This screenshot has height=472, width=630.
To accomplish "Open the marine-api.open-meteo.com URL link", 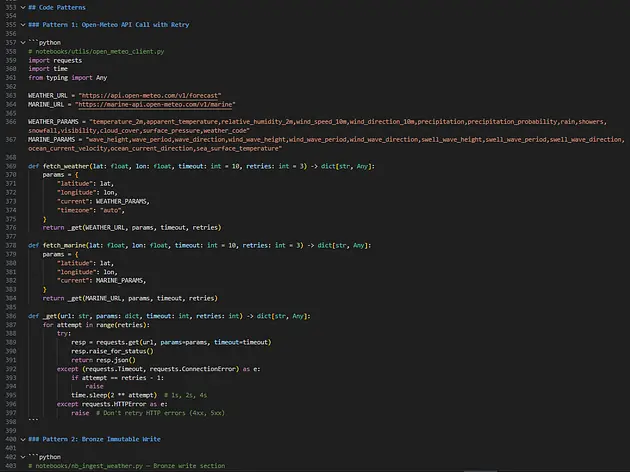I will coord(155,104).
